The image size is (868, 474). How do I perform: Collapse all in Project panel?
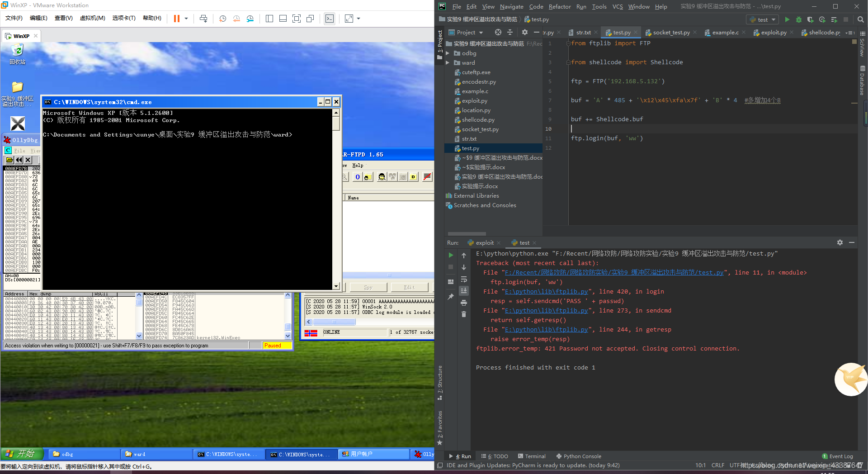[x=510, y=32]
